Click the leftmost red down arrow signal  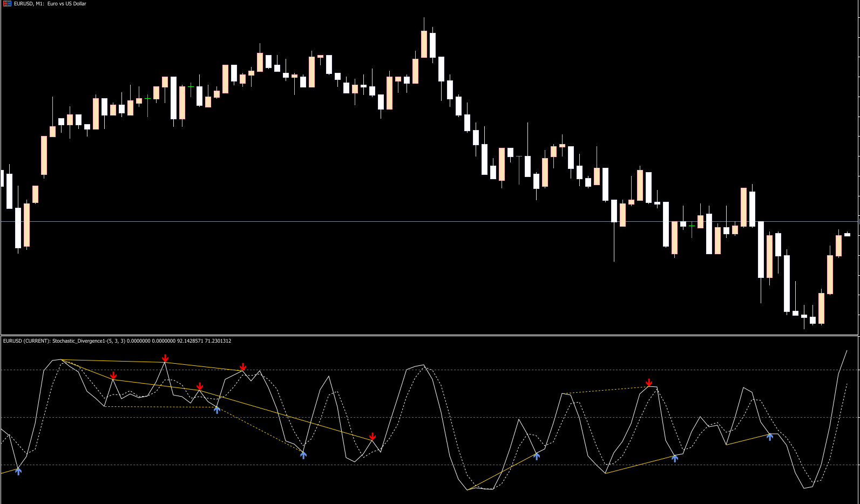(x=113, y=376)
